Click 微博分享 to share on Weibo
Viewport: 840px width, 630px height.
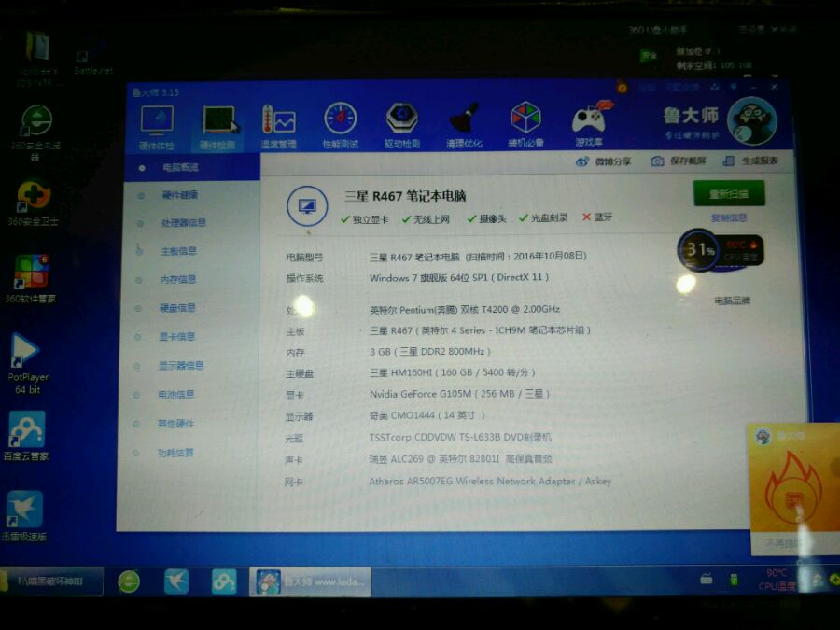click(x=603, y=161)
